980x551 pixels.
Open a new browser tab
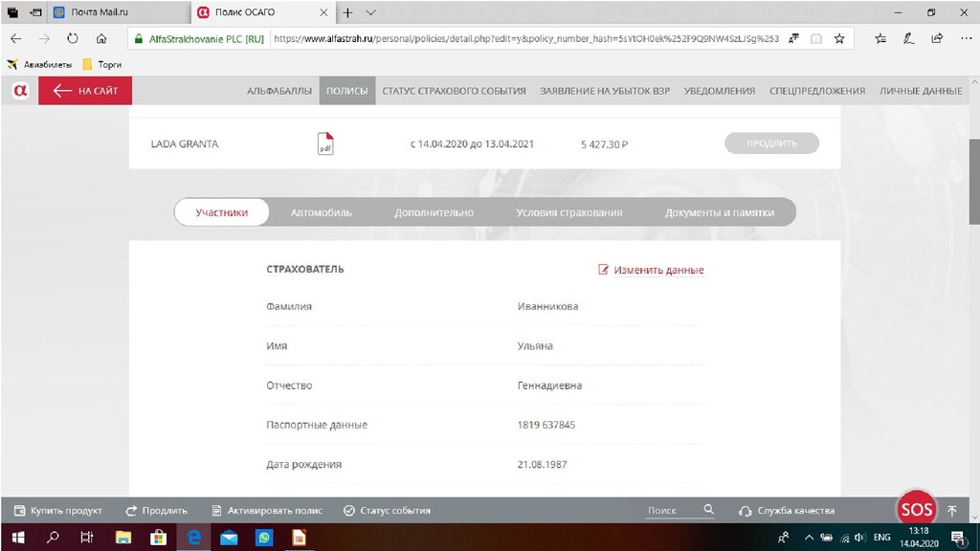point(347,12)
